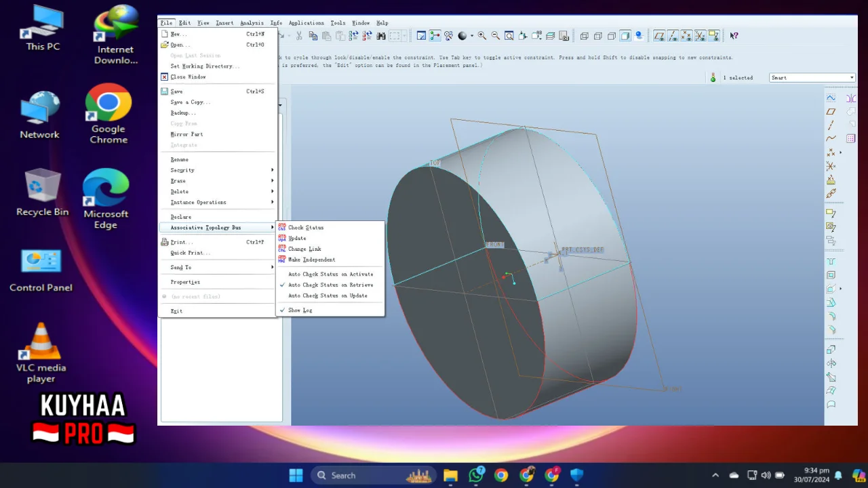Click the Find binoculars icon
Image resolution: width=868 pixels, height=488 pixels.
click(381, 35)
